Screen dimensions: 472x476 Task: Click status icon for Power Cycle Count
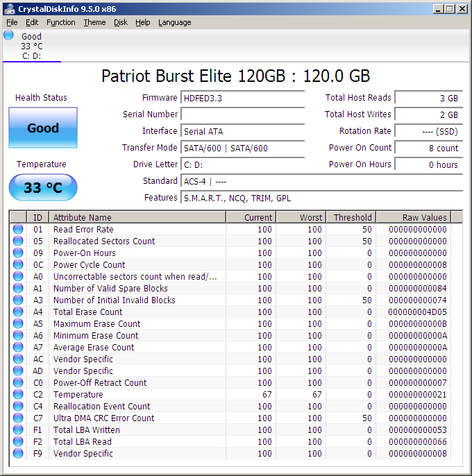coord(18,265)
